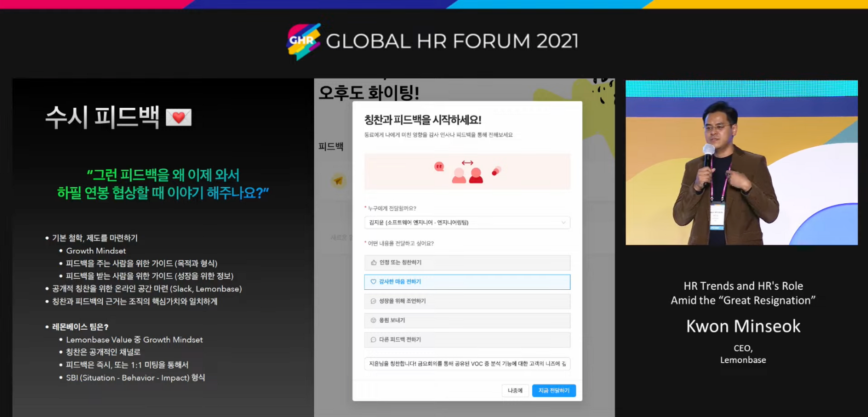The image size is (868, 417).
Task: Click bullet 'Lemonbase Value 중 Growth Mindset'
Action: (135, 340)
